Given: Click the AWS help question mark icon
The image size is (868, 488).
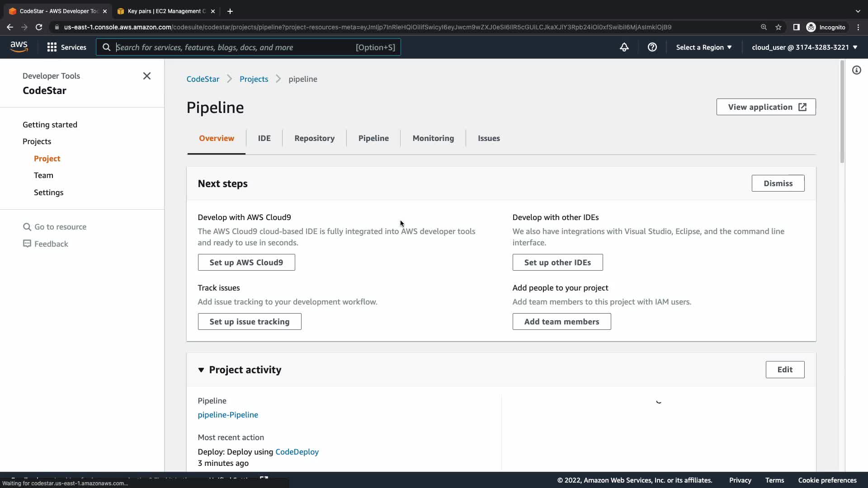Looking at the screenshot, I should pos(652,47).
